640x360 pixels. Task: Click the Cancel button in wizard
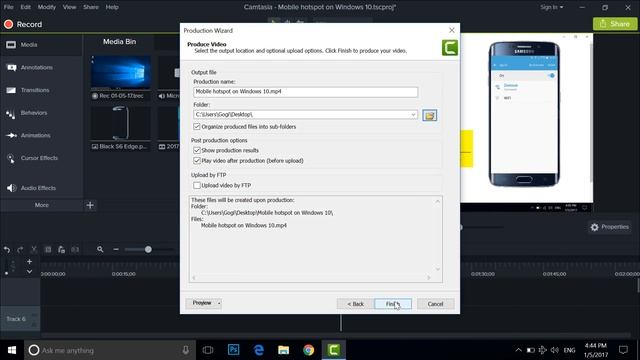[x=435, y=304]
